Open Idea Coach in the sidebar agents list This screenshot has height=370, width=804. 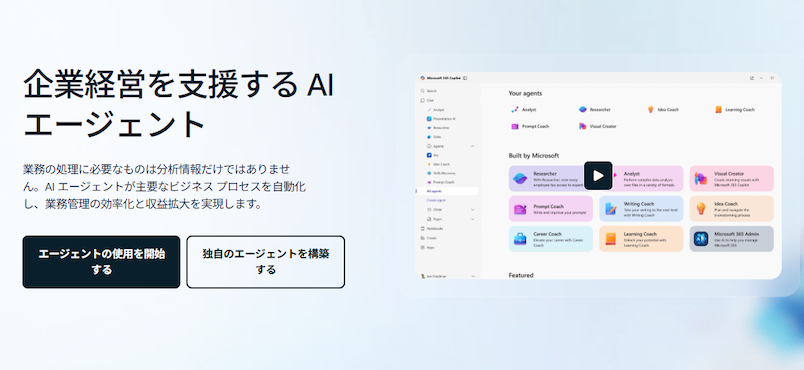coord(438,164)
